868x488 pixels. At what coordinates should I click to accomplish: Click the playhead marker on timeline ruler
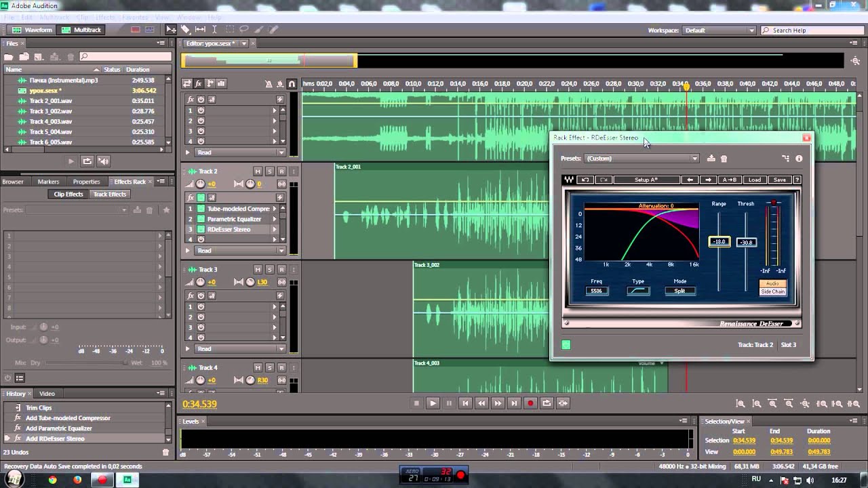[x=686, y=87]
